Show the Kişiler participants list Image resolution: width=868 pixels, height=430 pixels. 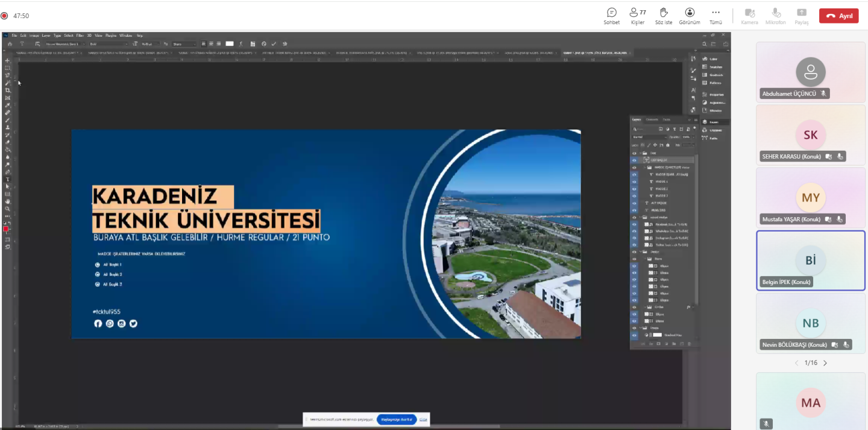pyautogui.click(x=638, y=16)
